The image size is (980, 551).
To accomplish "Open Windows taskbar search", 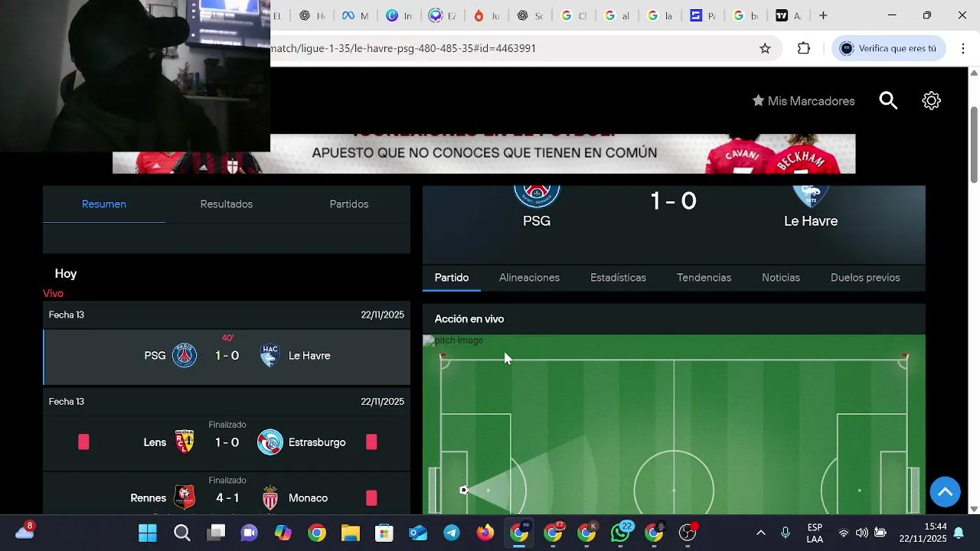I will click(x=181, y=533).
